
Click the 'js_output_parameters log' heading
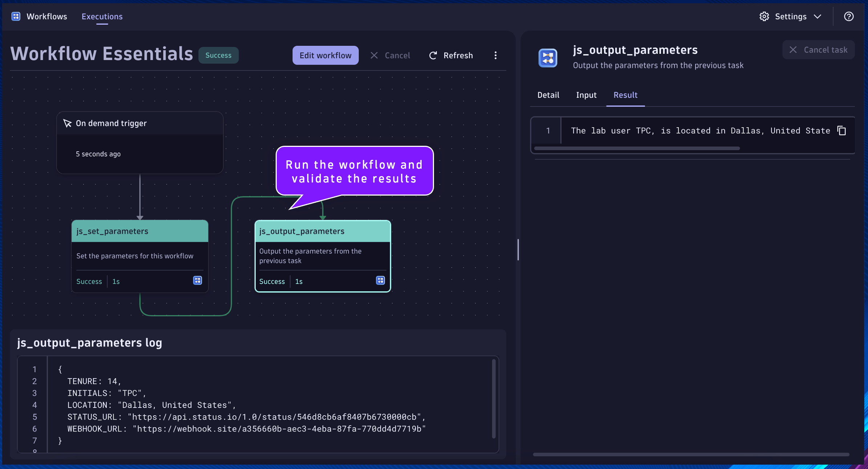point(90,342)
